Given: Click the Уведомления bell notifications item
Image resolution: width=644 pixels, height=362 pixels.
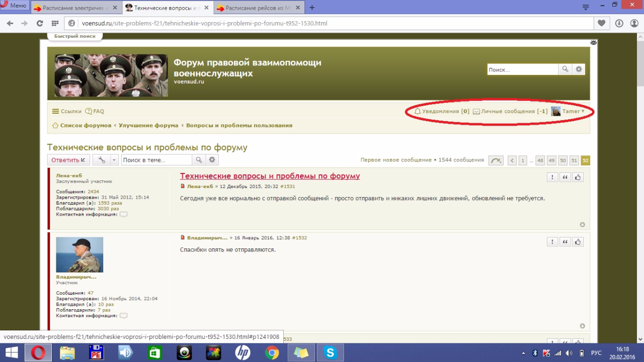Looking at the screenshot, I should pos(441,111).
